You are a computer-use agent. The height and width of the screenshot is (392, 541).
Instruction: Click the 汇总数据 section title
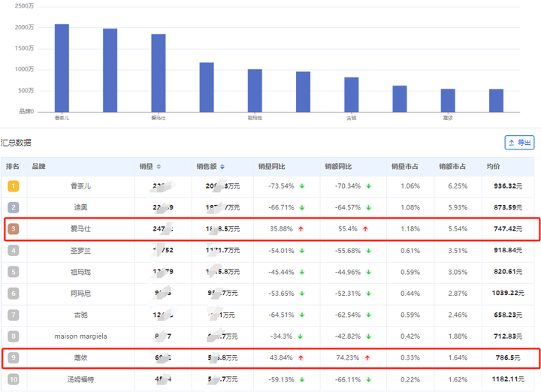16,143
